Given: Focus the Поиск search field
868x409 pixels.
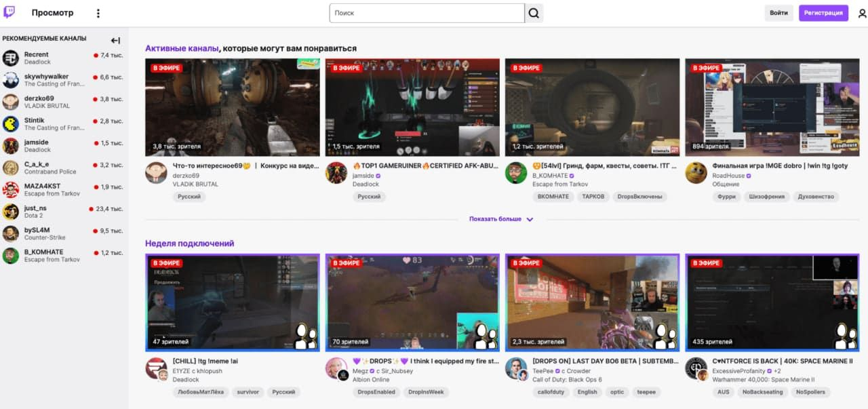Looking at the screenshot, I should click(x=427, y=13).
